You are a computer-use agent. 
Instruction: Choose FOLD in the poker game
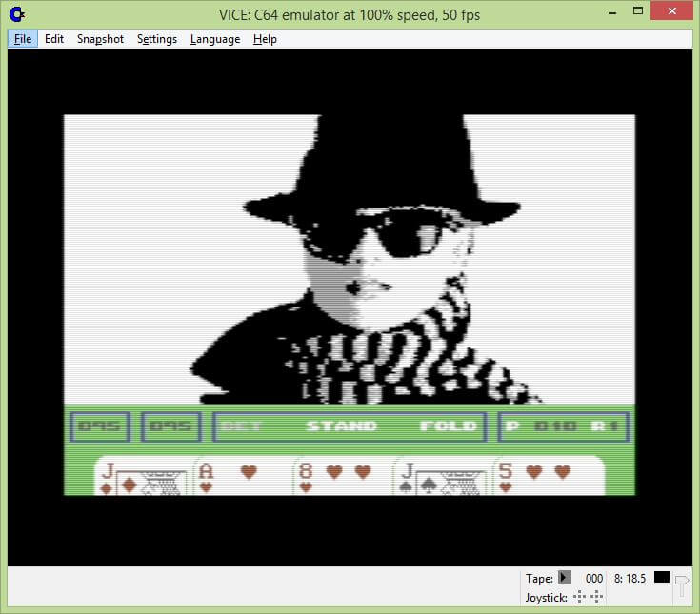[449, 426]
